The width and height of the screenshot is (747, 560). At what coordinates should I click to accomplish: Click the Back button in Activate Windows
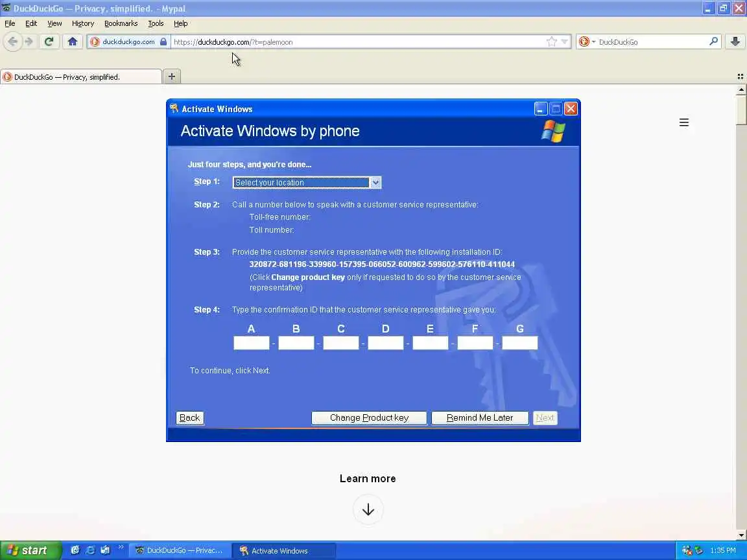189,417
